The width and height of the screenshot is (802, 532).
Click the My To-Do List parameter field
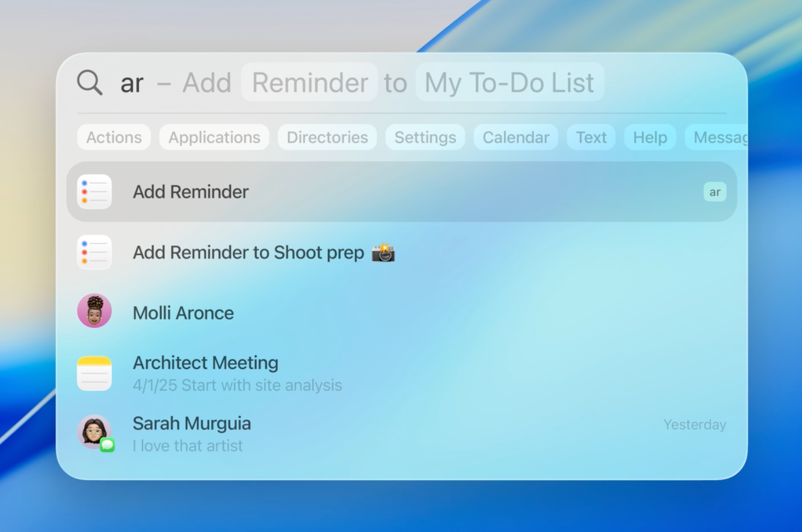point(510,82)
